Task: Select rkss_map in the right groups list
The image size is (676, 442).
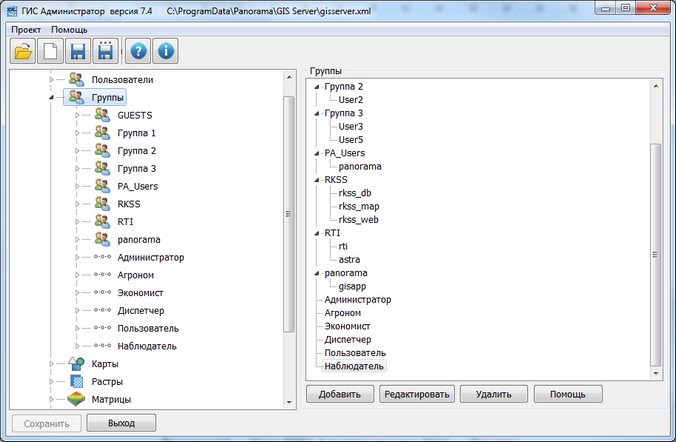Action: pyautogui.click(x=358, y=206)
